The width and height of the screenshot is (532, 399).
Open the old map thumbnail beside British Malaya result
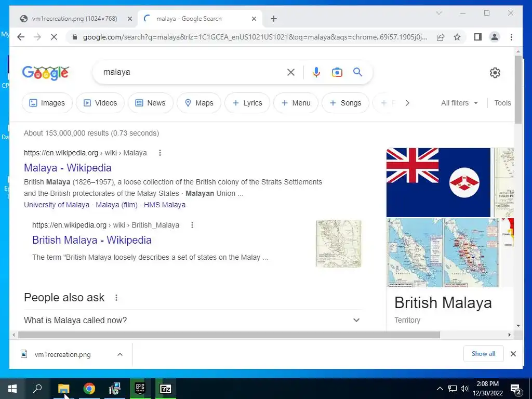coord(339,244)
